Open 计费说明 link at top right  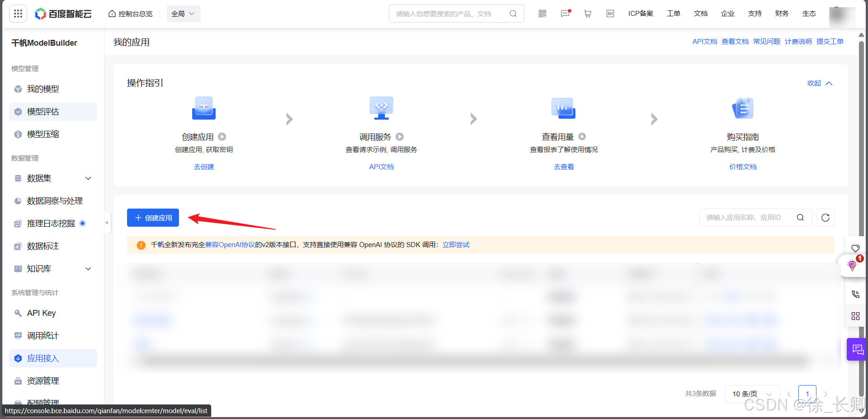point(798,42)
